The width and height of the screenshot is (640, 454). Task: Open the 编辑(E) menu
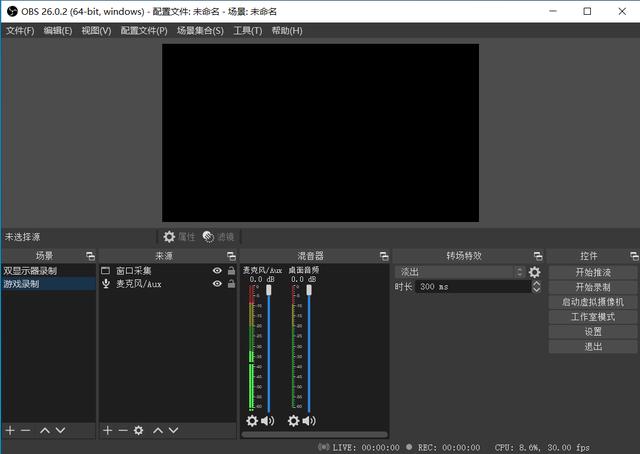(x=58, y=31)
